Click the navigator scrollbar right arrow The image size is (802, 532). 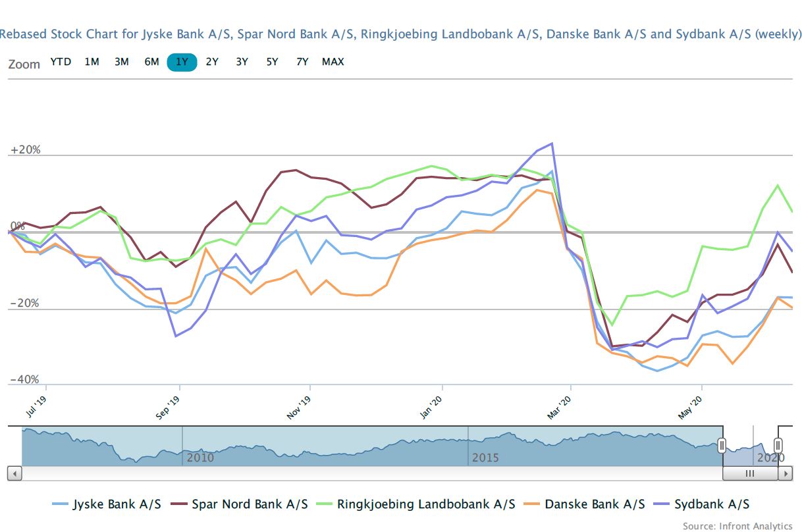point(785,473)
